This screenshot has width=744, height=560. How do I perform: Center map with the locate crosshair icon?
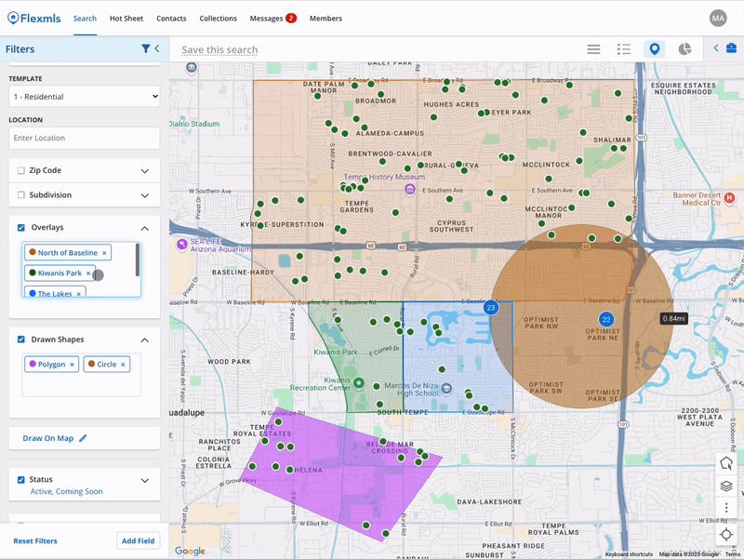(726, 534)
